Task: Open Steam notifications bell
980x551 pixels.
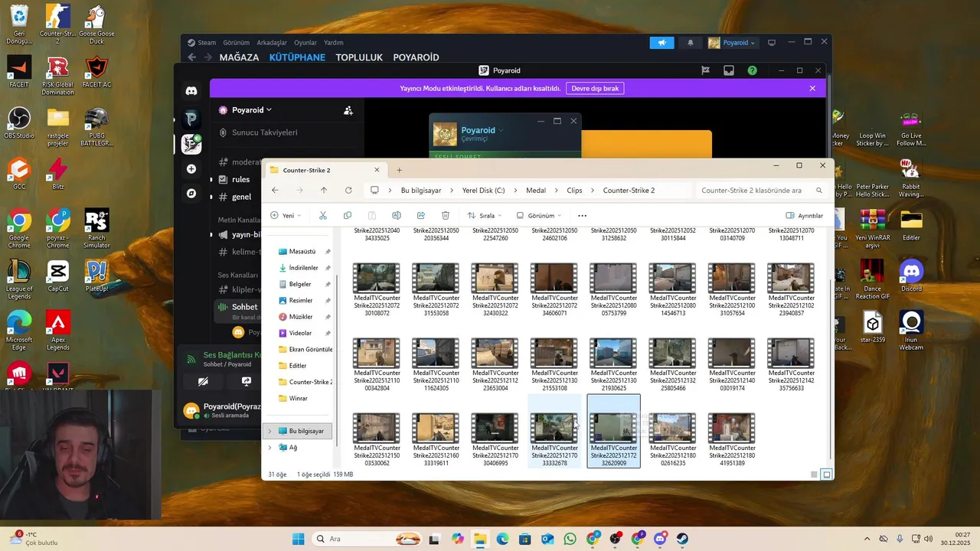Action: [x=690, y=43]
